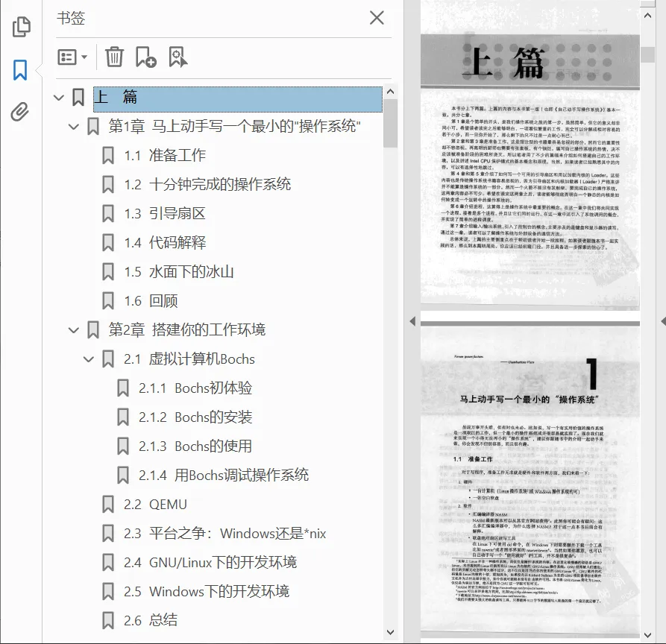Screen dimensions: 666x644
Task: Open the page thumbnails panel icon
Action: (21, 27)
